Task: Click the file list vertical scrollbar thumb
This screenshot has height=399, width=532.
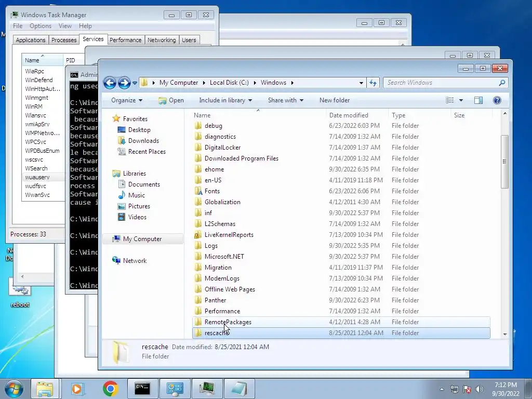Action: click(x=504, y=162)
